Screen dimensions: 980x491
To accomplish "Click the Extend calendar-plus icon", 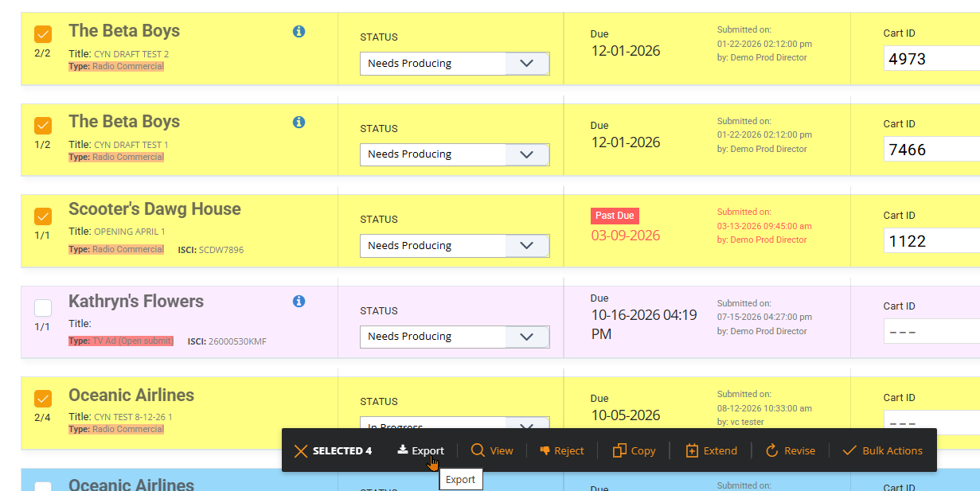I will tap(692, 450).
